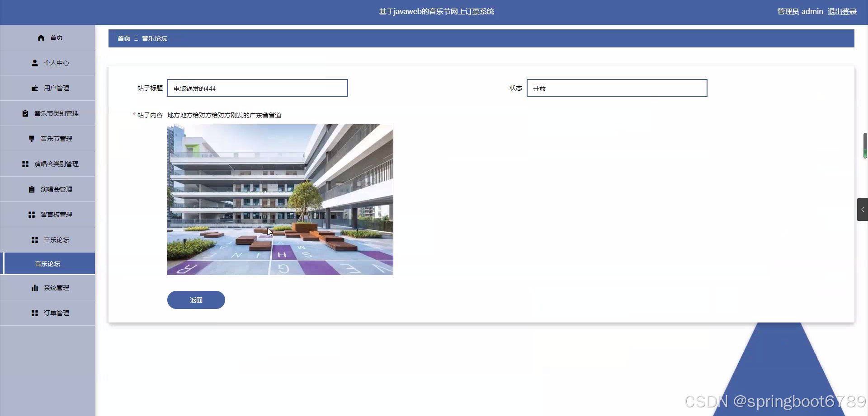This screenshot has height=416, width=868.
Task: Click the home icon in sidebar
Action: (41, 37)
